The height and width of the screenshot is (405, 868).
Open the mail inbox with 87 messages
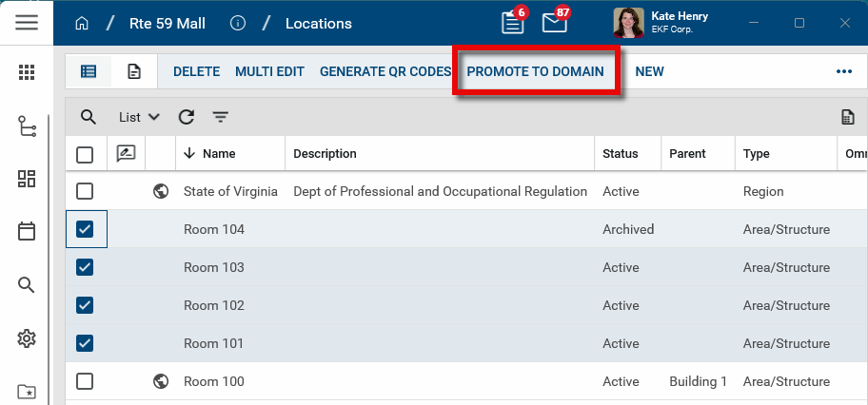(554, 23)
